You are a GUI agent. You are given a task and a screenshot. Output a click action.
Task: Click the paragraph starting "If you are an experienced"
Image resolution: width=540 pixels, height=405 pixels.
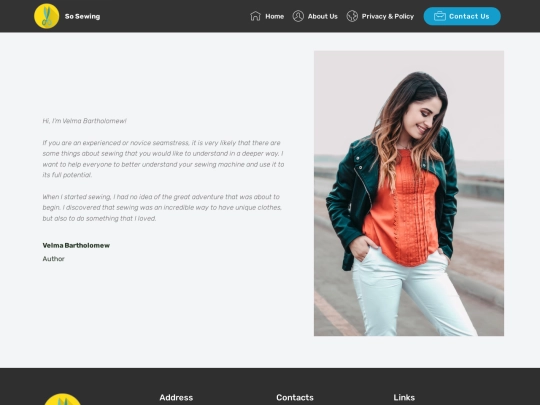(163, 159)
